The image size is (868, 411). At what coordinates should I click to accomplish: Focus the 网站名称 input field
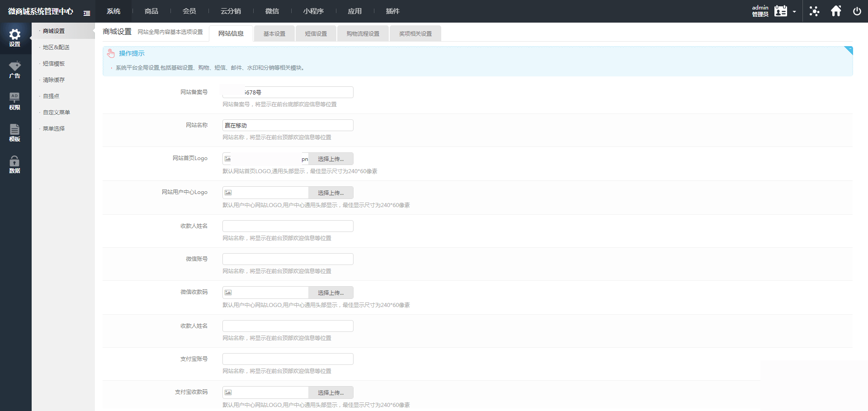(288, 125)
